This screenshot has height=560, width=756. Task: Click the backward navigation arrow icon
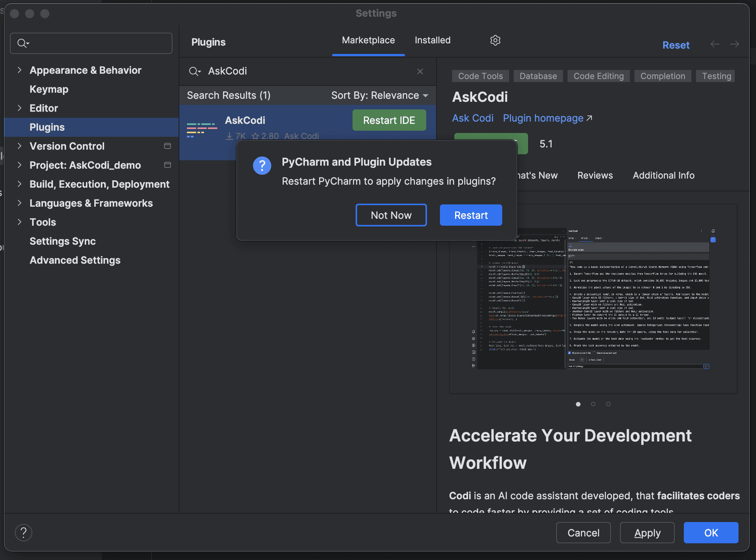(x=714, y=44)
